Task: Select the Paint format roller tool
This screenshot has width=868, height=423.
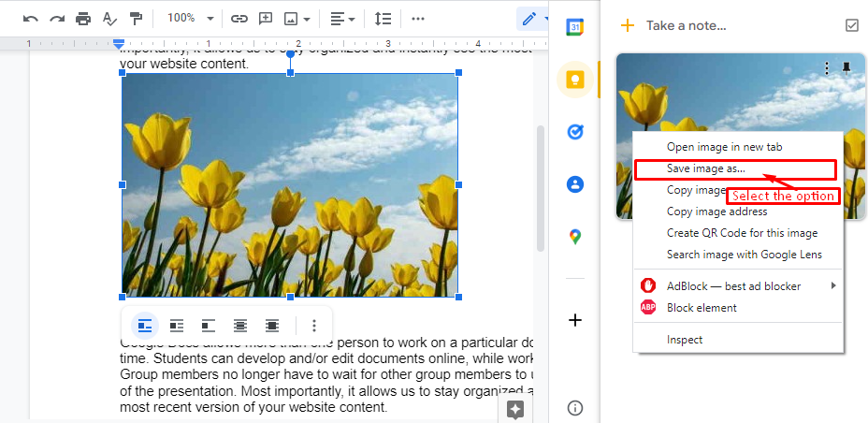Action: [x=137, y=19]
